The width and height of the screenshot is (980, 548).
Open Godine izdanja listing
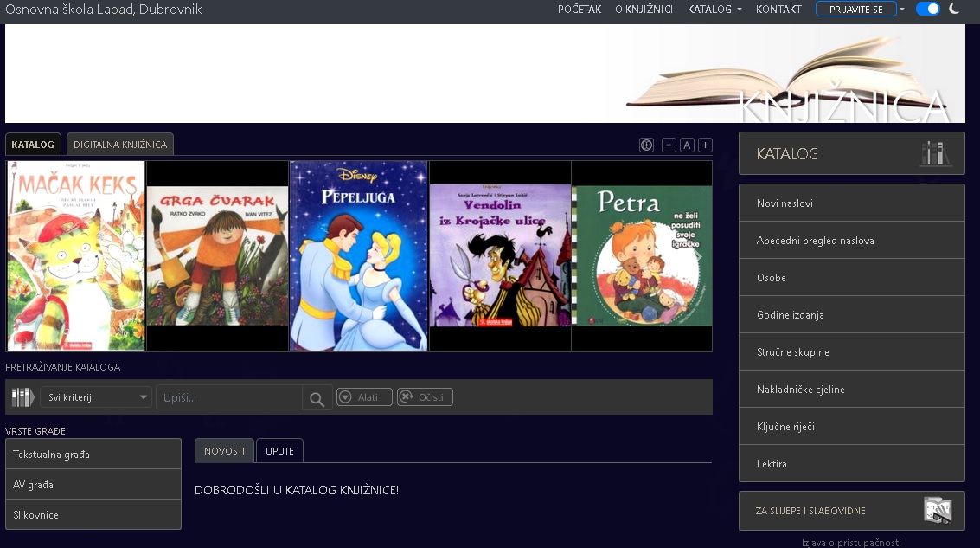tap(852, 314)
